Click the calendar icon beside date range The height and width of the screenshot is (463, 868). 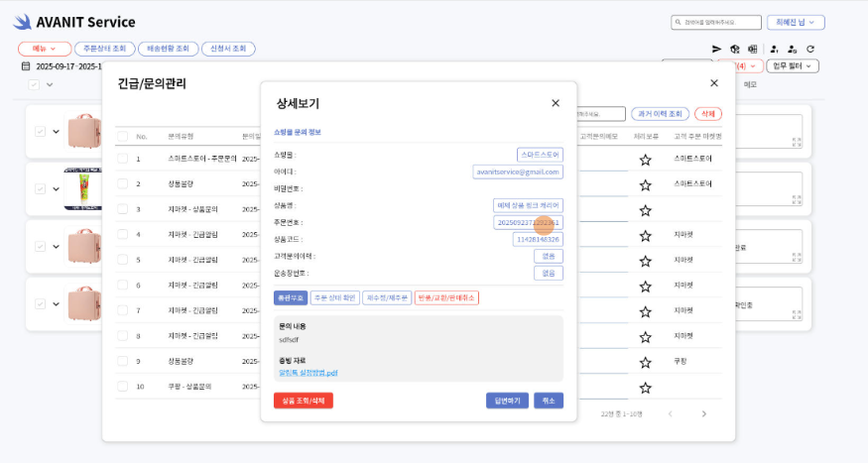(26, 66)
